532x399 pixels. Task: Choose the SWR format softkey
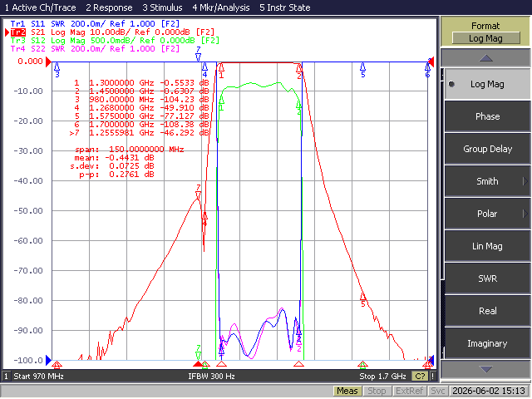click(x=487, y=278)
